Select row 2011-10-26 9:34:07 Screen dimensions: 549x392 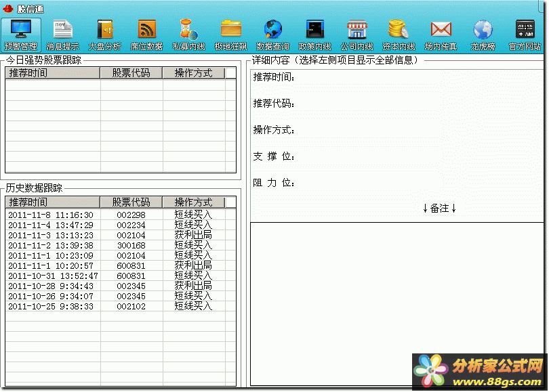click(x=121, y=296)
